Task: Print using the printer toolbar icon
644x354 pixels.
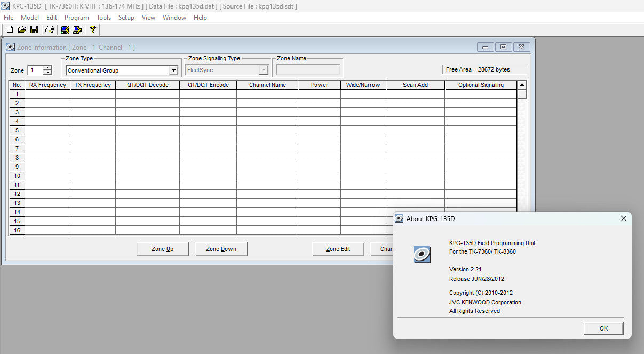Action: coord(50,29)
